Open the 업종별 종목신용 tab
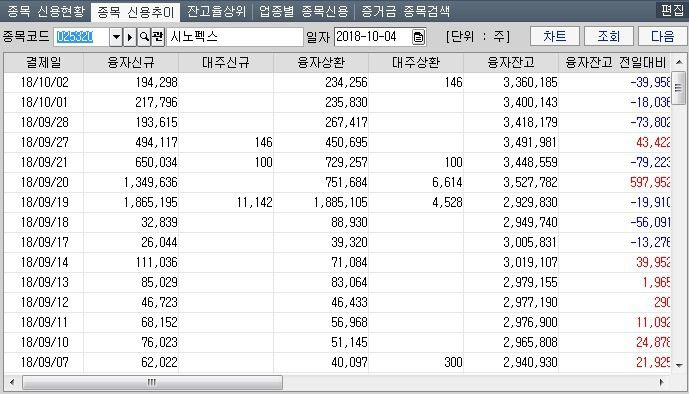The image size is (689, 394). click(x=304, y=11)
